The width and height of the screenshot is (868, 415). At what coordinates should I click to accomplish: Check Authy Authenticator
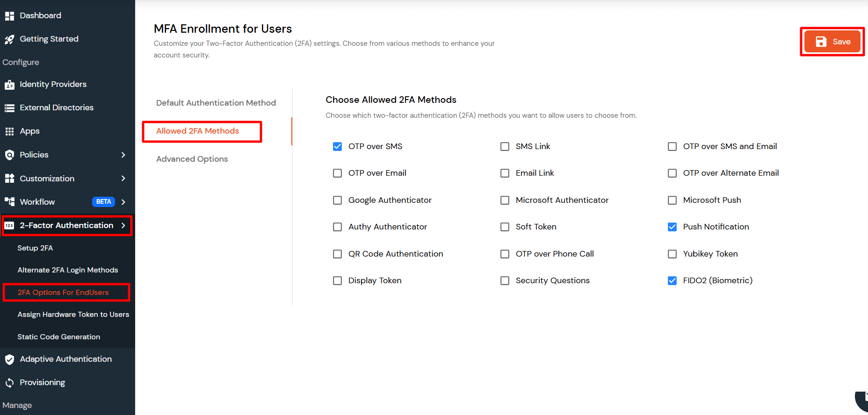(337, 227)
